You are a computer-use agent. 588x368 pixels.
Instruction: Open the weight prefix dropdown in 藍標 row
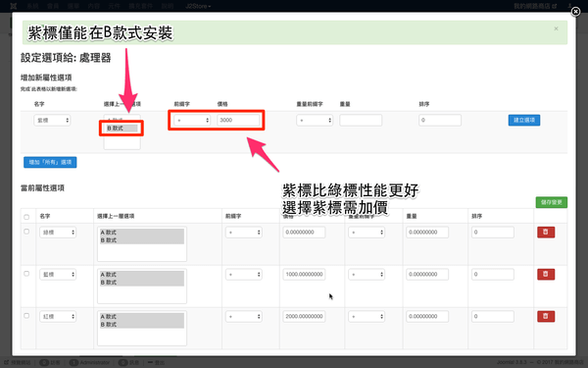(x=367, y=274)
